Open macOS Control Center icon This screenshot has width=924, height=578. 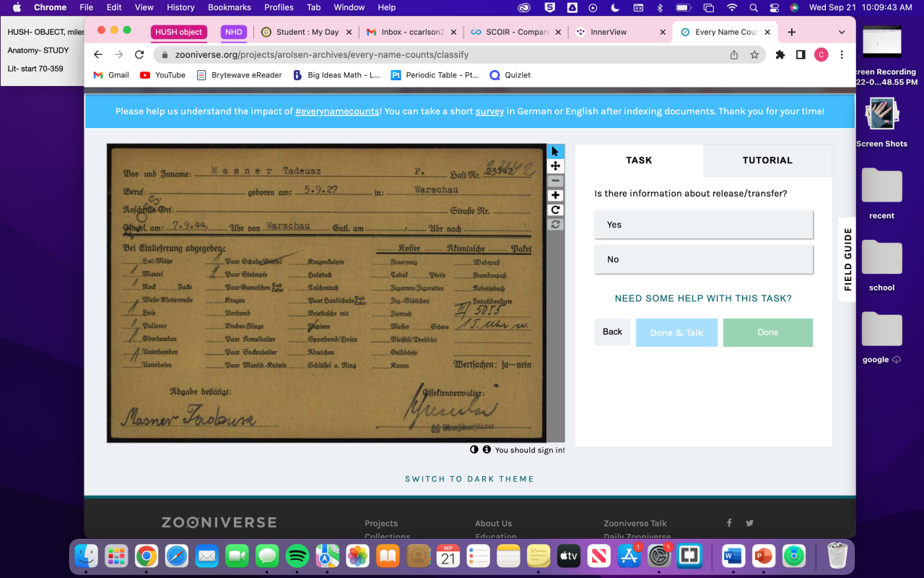point(775,7)
